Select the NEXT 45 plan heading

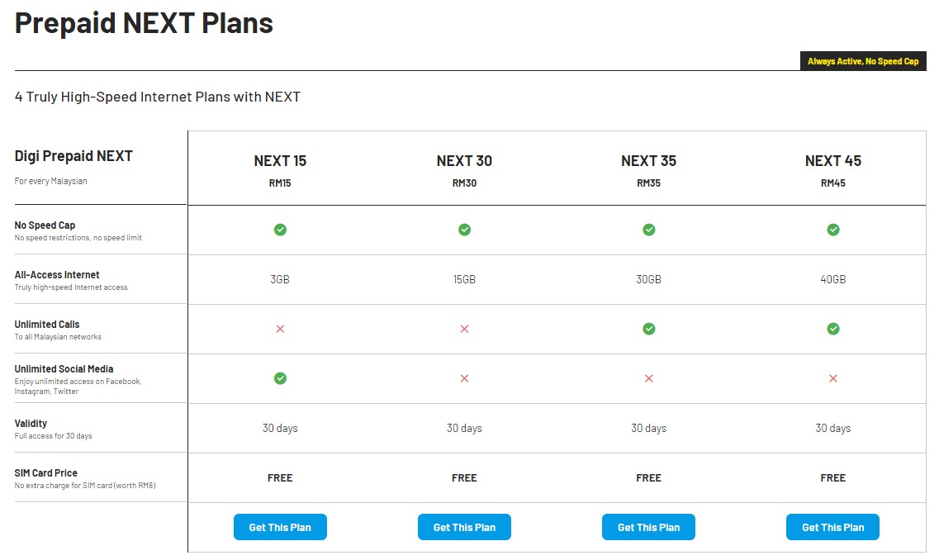point(833,161)
